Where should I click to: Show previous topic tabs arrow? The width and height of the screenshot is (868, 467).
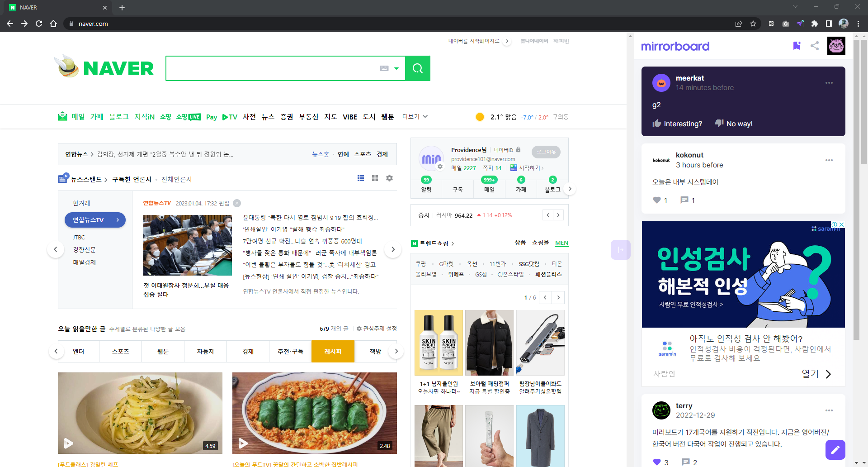pyautogui.click(x=56, y=351)
